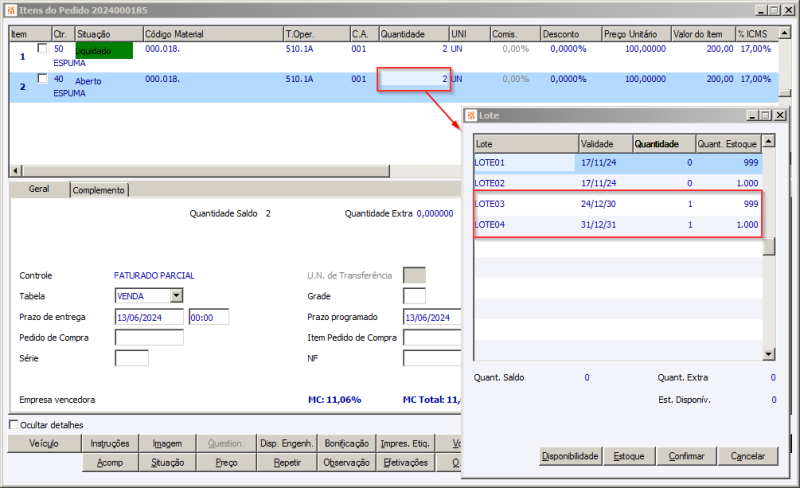Click the Impres. Etiq. button
800x488 pixels.
coord(406,443)
